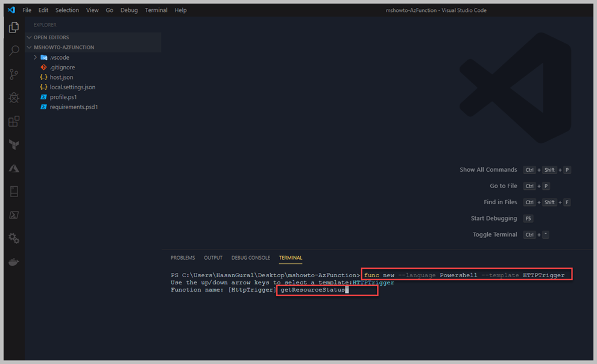
Task: Open the Go menu
Action: click(109, 10)
